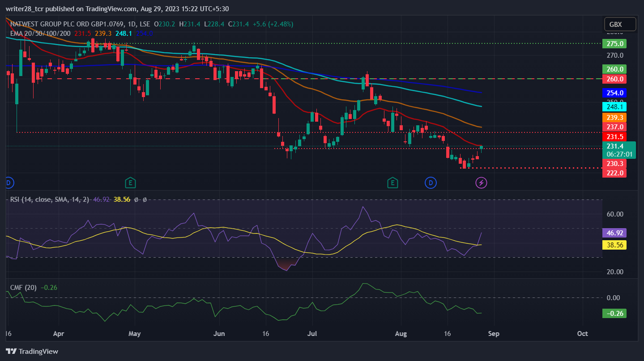The width and height of the screenshot is (644, 361).
Task: Click the red 260.0 price label
Action: click(x=614, y=79)
